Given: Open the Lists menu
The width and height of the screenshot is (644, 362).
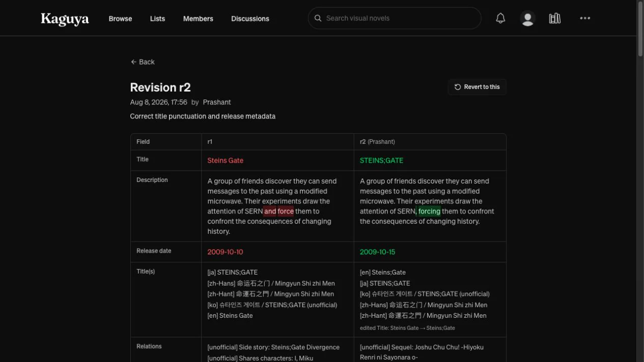Looking at the screenshot, I should coord(157,19).
